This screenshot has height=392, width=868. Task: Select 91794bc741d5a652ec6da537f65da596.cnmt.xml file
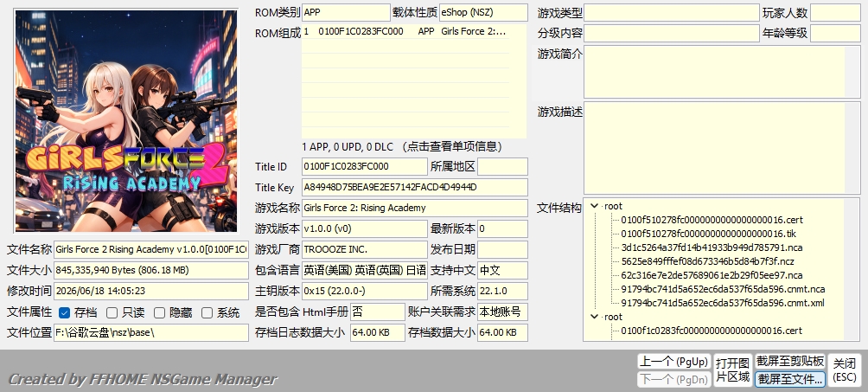(723, 303)
